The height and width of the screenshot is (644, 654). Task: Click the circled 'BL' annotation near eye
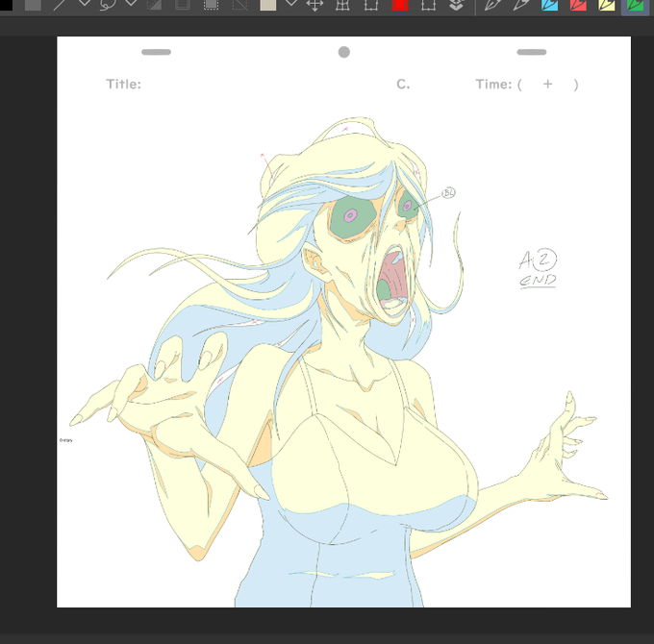[x=448, y=193]
